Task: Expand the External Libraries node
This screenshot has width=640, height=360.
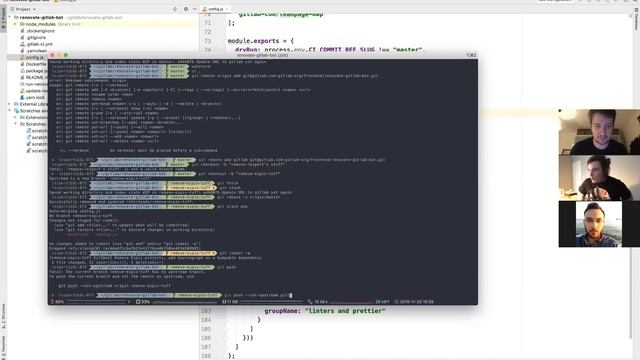Action: (x=10, y=104)
